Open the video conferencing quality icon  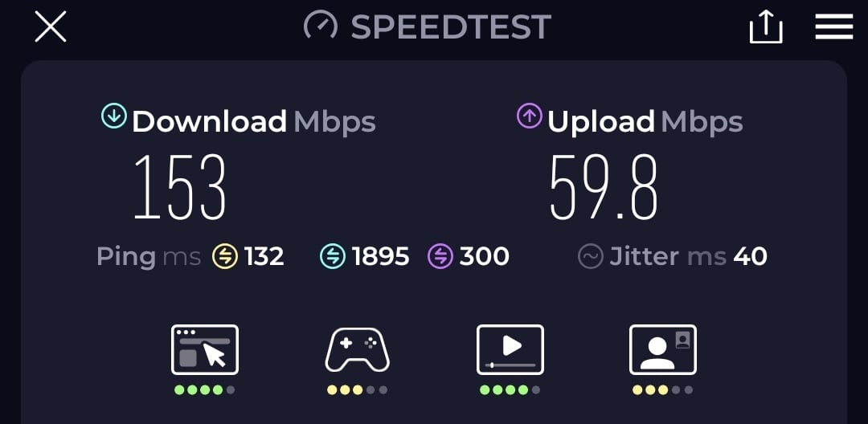[x=663, y=349]
